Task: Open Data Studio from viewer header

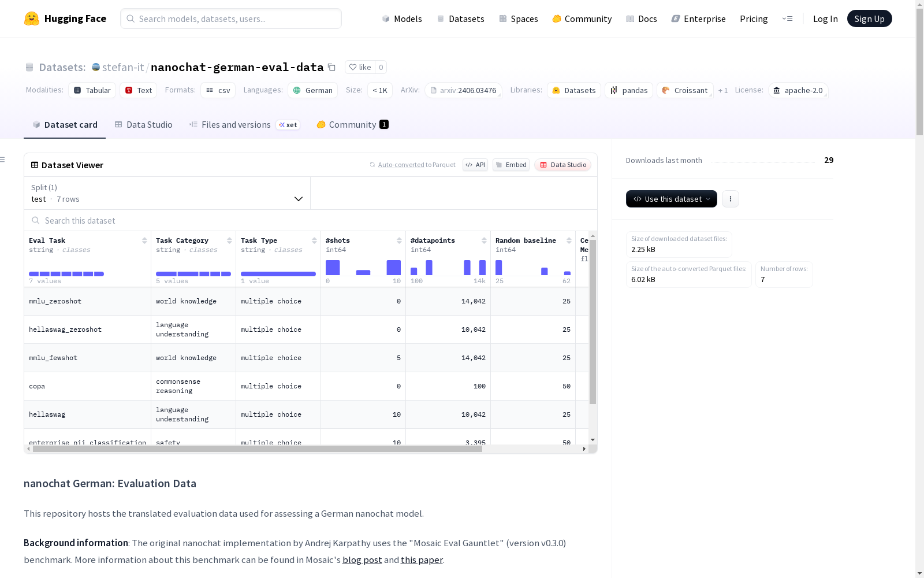Action: point(562,165)
